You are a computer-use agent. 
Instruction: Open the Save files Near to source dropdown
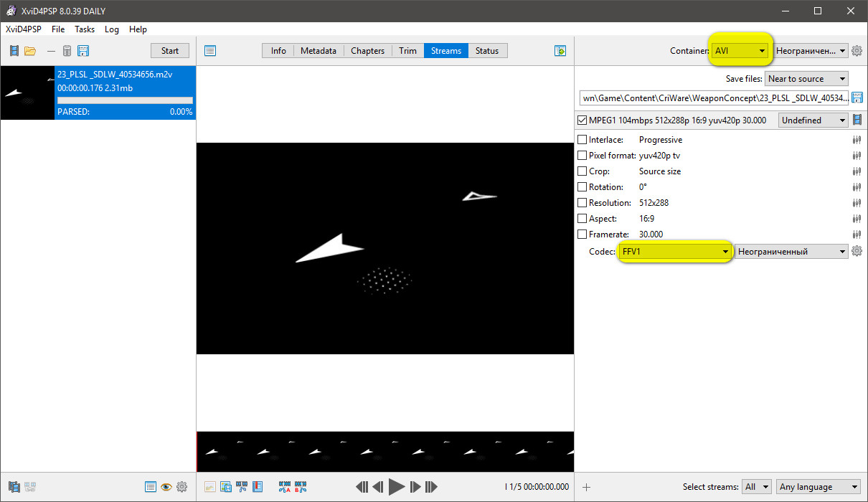(x=806, y=79)
